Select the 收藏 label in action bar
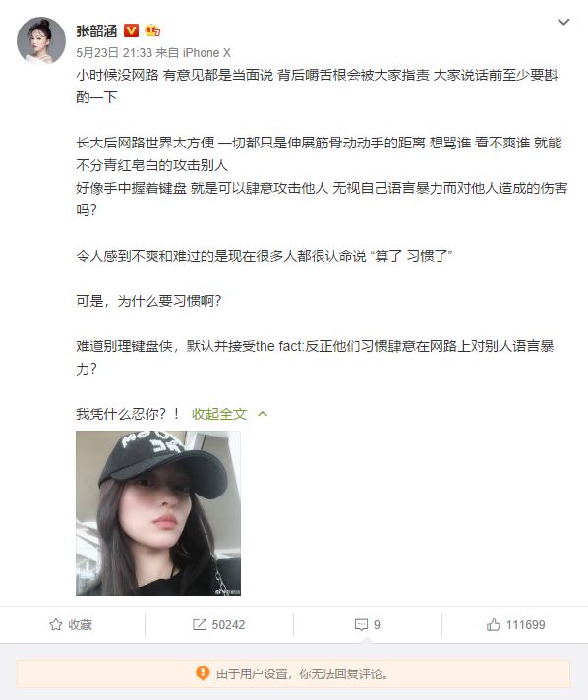This screenshot has height=700, width=588. [80, 624]
